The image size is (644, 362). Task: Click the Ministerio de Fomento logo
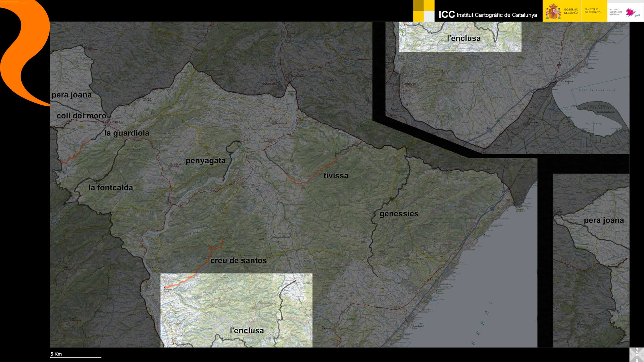coord(592,11)
